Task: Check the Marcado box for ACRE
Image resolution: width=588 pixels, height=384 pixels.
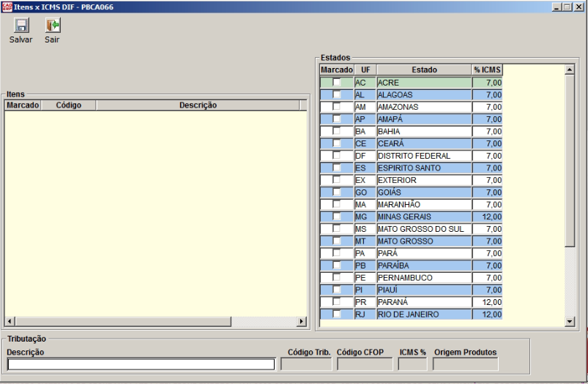Action: click(336, 82)
